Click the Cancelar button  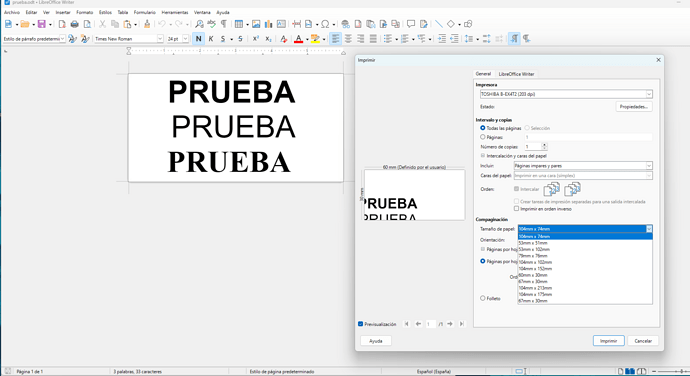click(643, 341)
